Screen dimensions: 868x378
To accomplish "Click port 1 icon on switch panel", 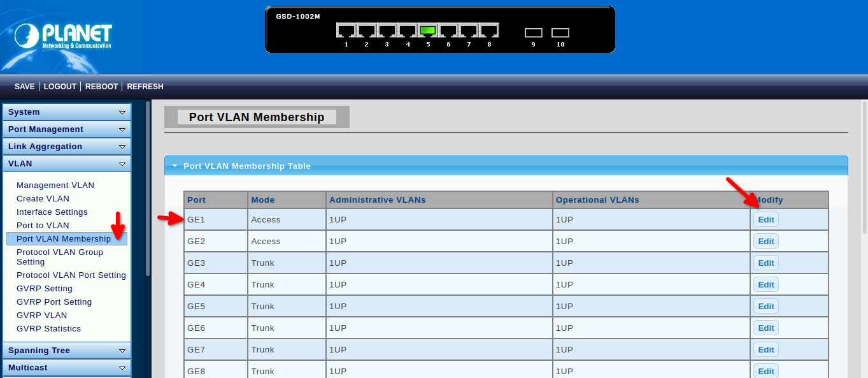I will click(346, 30).
